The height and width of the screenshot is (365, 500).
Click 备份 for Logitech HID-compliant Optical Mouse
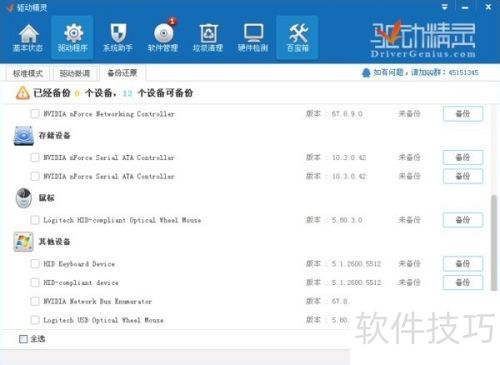[x=463, y=220]
